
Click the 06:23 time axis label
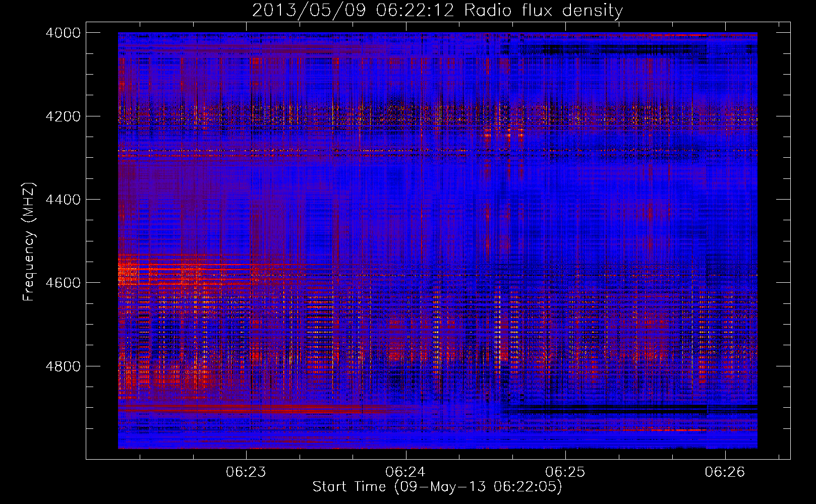coord(246,472)
